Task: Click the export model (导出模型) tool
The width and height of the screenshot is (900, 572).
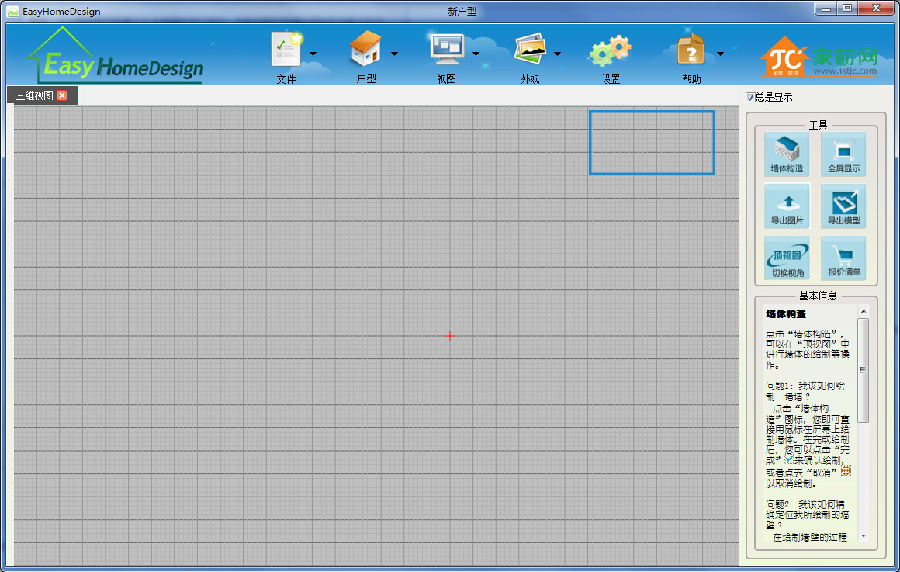Action: (843, 206)
